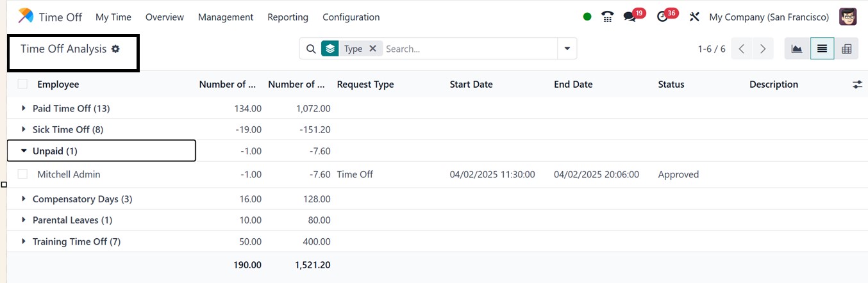Open the VoIP phone icon
The width and height of the screenshot is (868, 283).
[x=608, y=17]
